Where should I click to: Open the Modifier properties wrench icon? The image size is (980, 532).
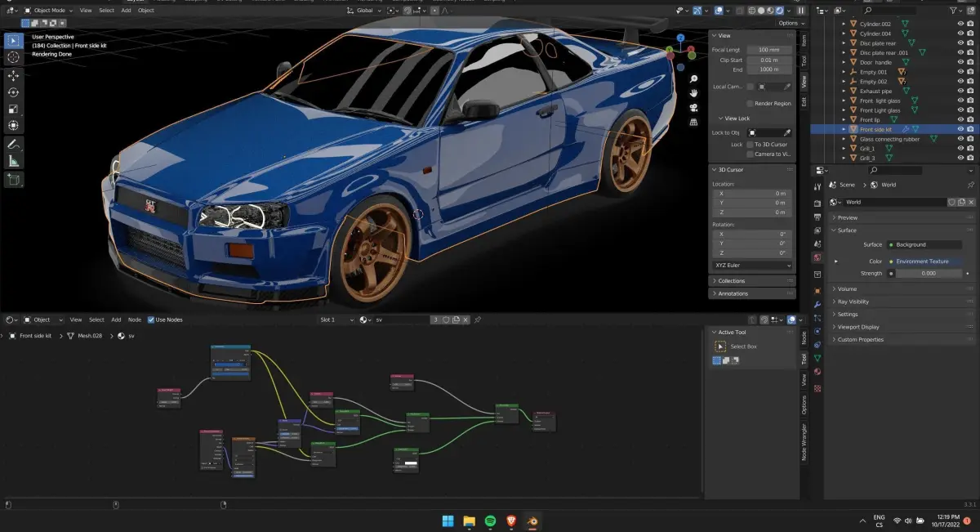[817, 304]
